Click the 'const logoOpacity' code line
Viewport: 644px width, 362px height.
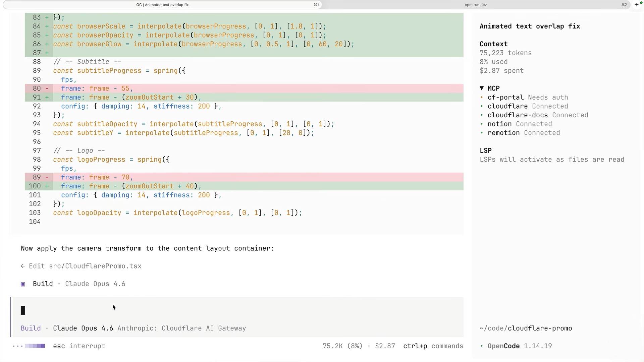point(177,213)
